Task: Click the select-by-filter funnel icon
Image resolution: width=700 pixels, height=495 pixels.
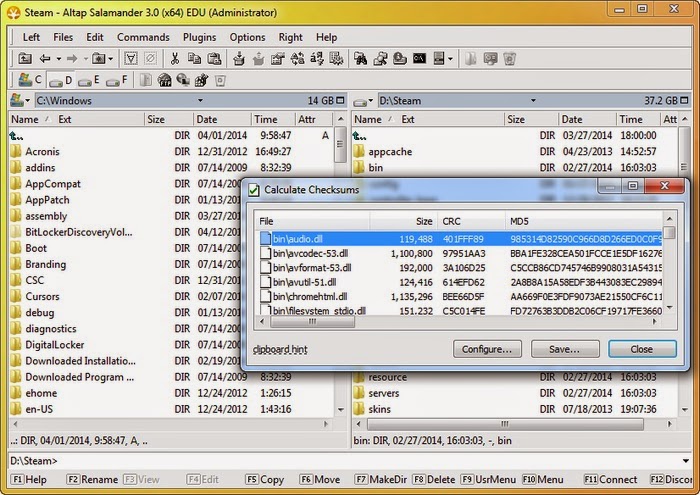Action: point(131,58)
